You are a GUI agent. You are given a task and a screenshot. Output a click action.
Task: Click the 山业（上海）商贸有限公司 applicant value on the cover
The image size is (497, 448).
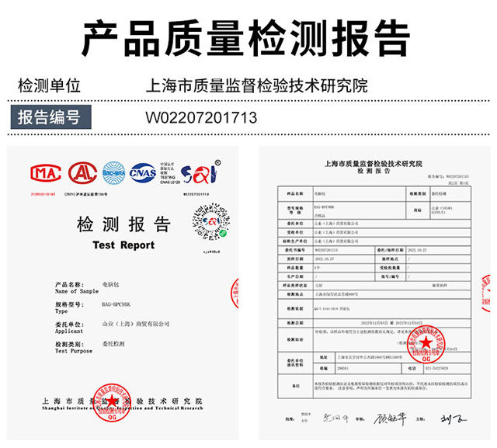[x=136, y=324]
